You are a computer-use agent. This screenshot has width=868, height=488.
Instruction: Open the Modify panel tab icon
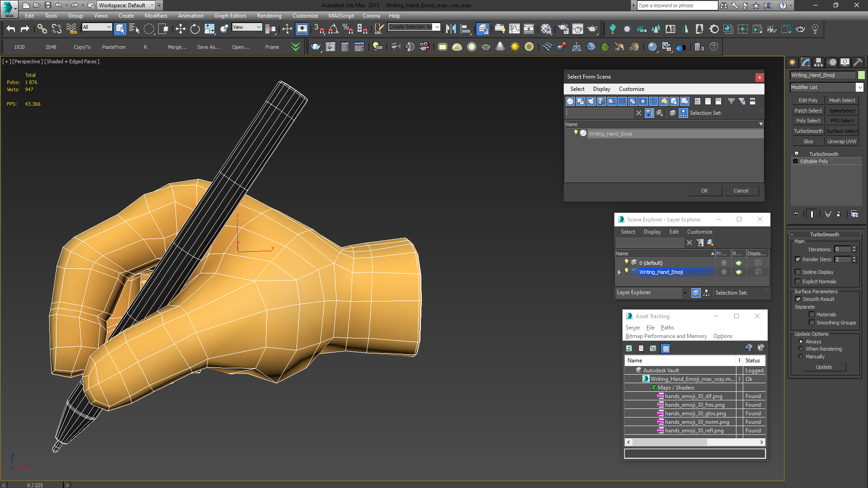[806, 62]
